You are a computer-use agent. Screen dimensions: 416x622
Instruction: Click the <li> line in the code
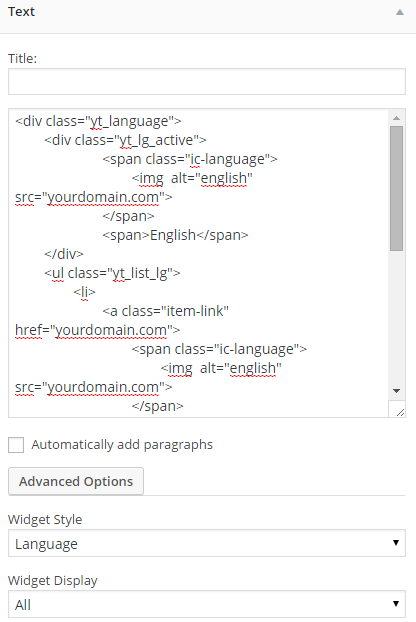pos(84,292)
